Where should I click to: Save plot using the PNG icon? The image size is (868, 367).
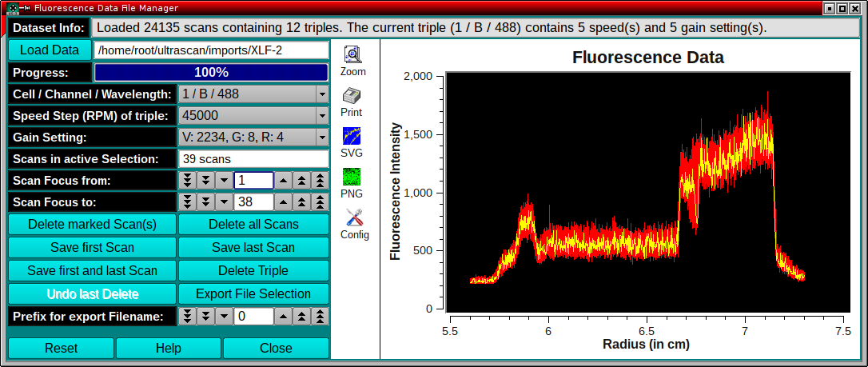click(352, 177)
